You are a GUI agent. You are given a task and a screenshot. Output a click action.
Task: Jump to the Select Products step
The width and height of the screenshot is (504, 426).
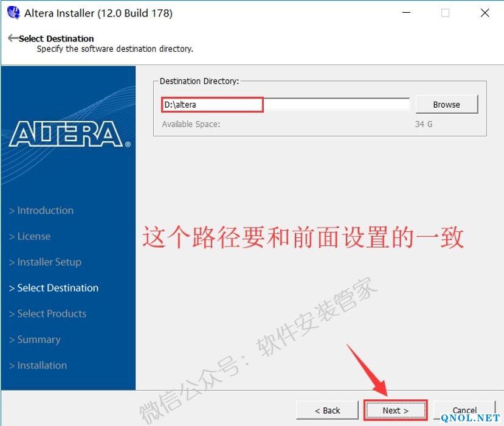pyautogui.click(x=47, y=313)
